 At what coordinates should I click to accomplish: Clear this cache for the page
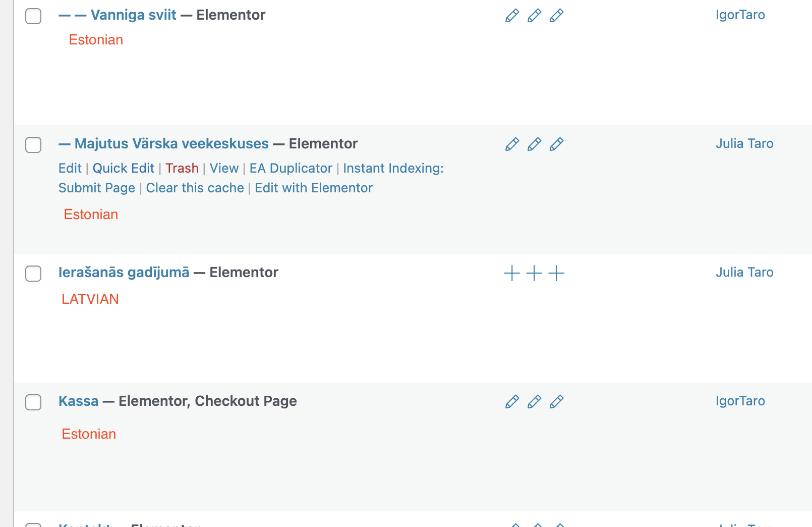pyautogui.click(x=195, y=188)
